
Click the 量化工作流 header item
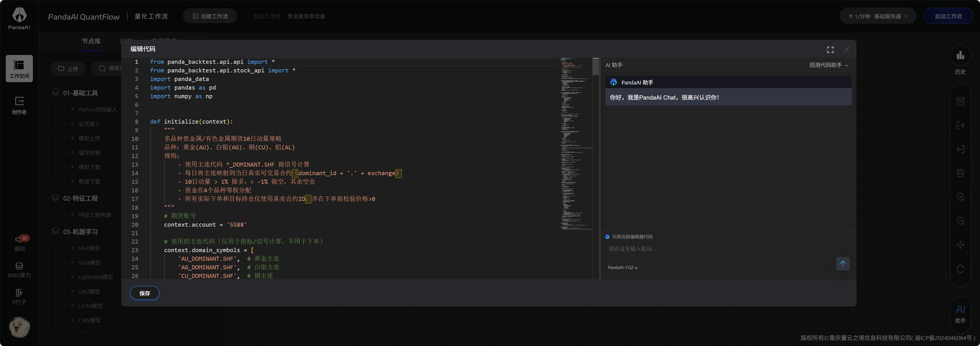click(151, 16)
